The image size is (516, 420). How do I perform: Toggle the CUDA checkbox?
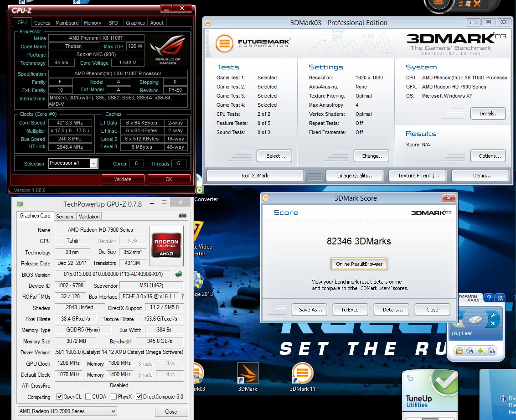click(88, 397)
